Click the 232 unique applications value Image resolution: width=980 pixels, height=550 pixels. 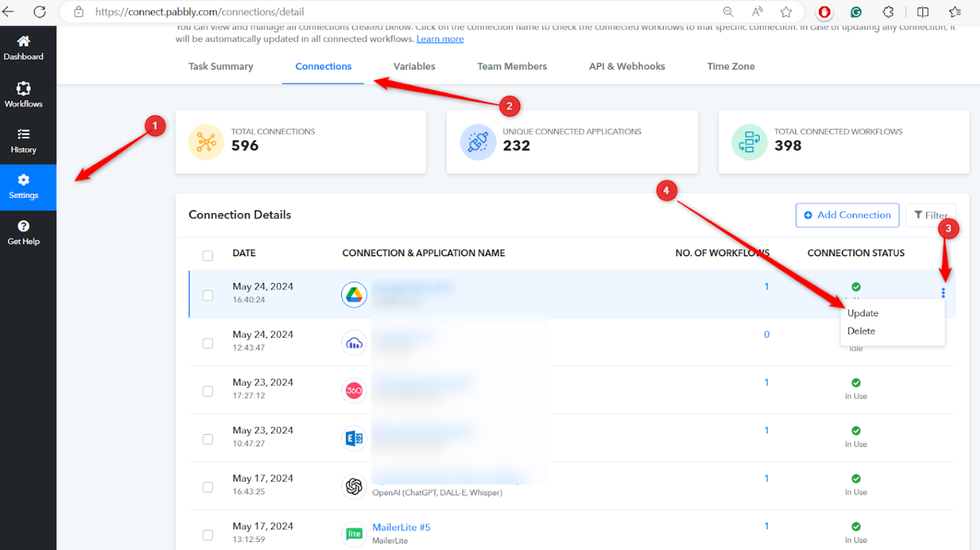(x=516, y=146)
